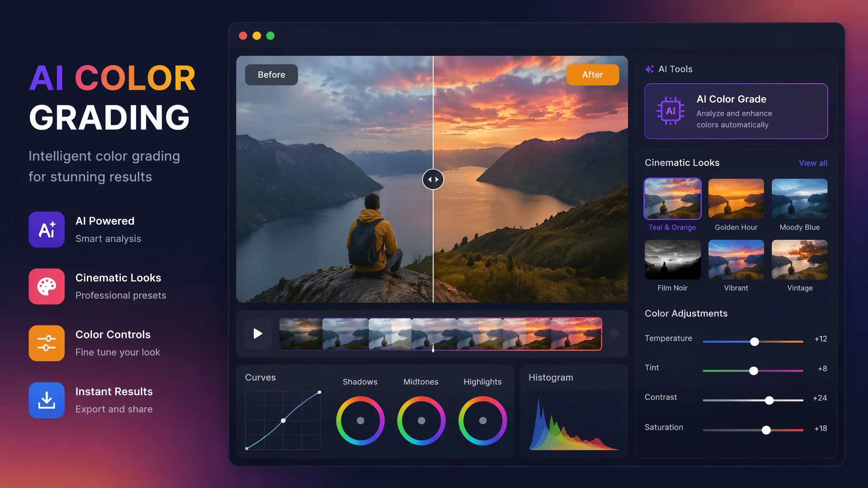Click the red close window dot
This screenshot has width=868, height=488.
pyautogui.click(x=243, y=36)
